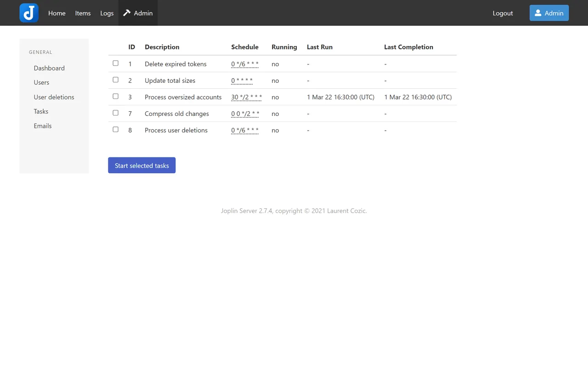Click Last Run value for oversized accounts
The height and width of the screenshot is (368, 588).
[x=341, y=97]
